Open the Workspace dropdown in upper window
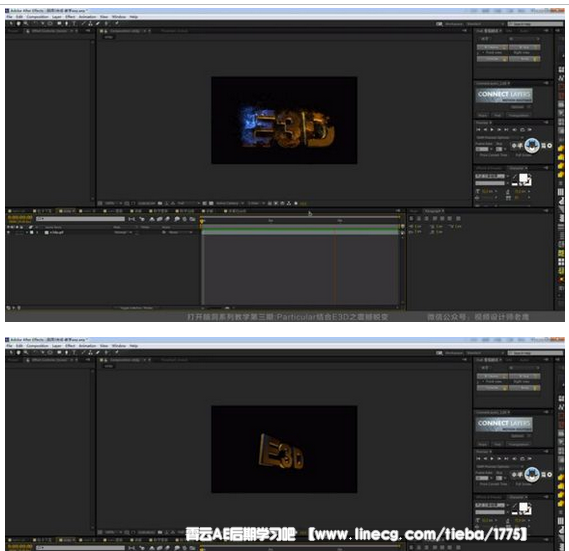This screenshot has height=551, width=569. point(486,24)
